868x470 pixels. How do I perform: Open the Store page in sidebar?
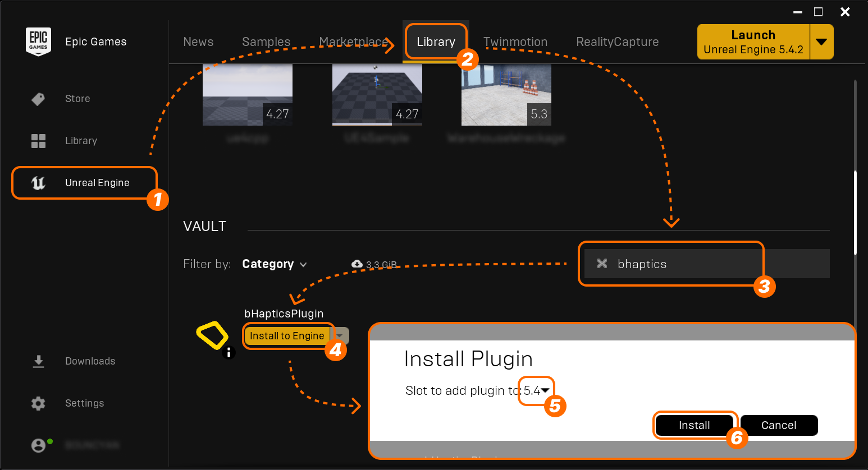pyautogui.click(x=77, y=99)
